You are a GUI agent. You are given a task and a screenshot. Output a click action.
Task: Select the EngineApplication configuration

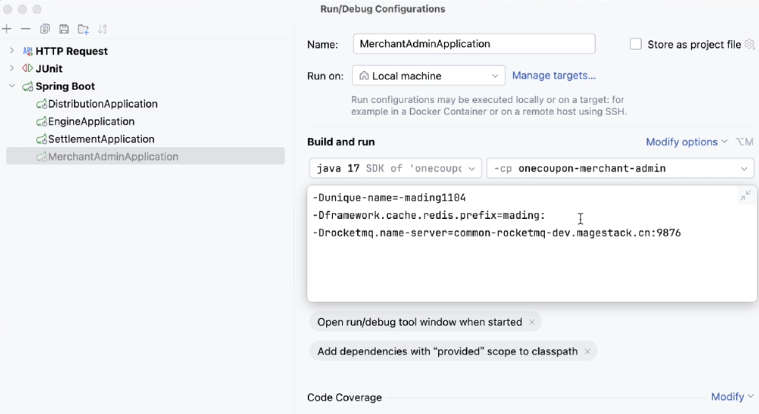tap(91, 122)
